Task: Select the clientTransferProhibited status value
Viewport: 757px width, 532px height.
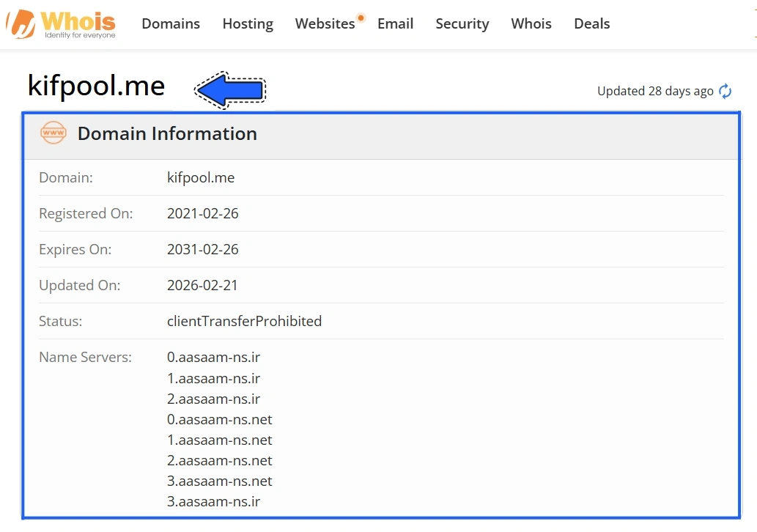Action: click(244, 321)
